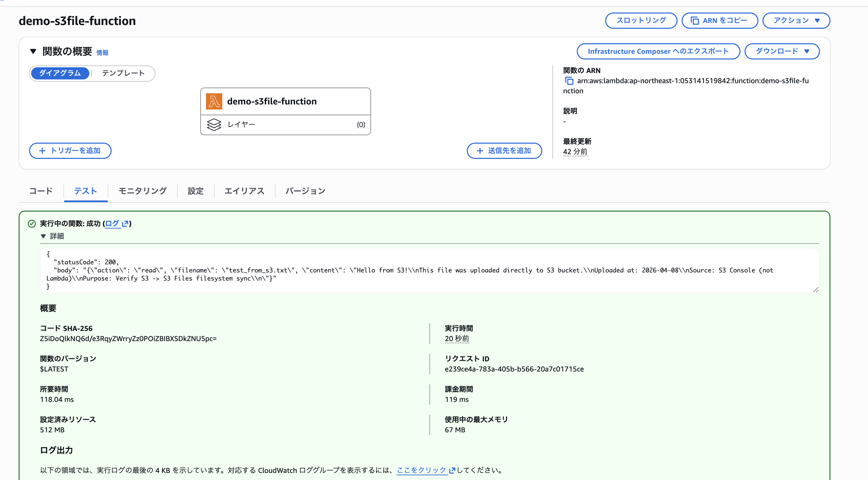This screenshot has width=868, height=480.
Task: Export to Infrastructure Composer
Action: click(x=658, y=51)
